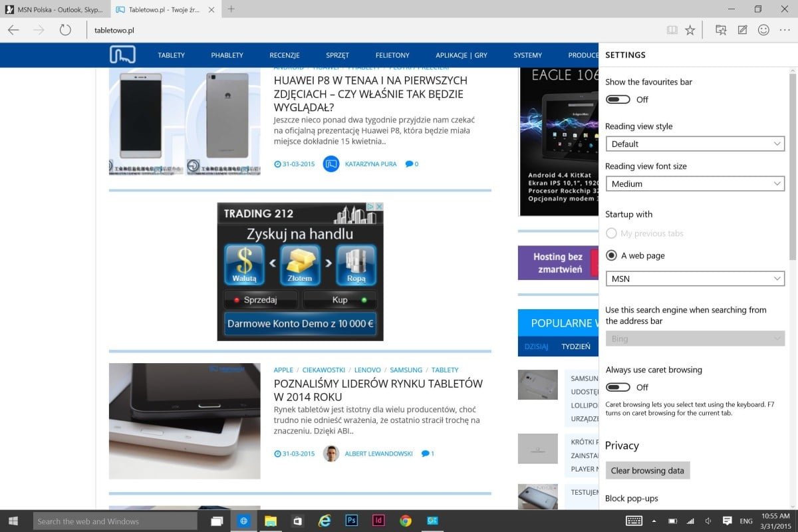Screen dimensions: 798x532
Task: Launch Internet Explorer from the taskbar
Action: click(x=325, y=521)
